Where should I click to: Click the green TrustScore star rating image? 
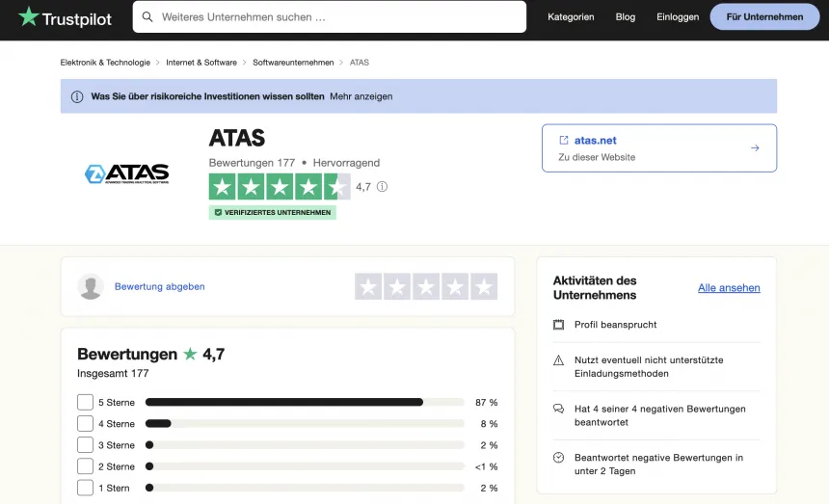pos(280,187)
